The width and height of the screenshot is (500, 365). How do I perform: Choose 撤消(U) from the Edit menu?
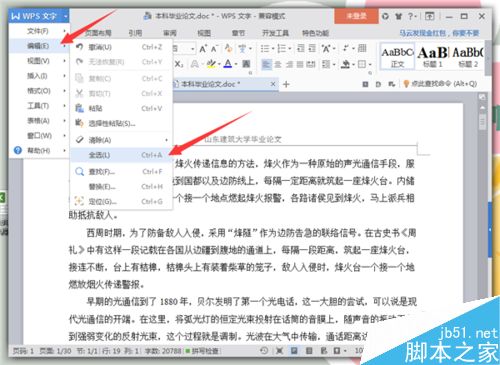pos(121,47)
